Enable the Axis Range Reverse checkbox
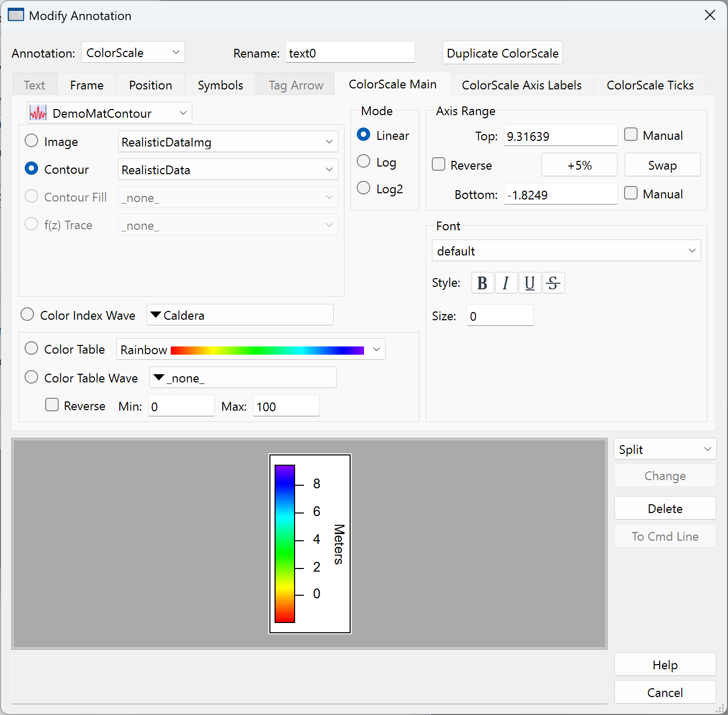Viewport: 728px width, 715px height. click(x=439, y=164)
